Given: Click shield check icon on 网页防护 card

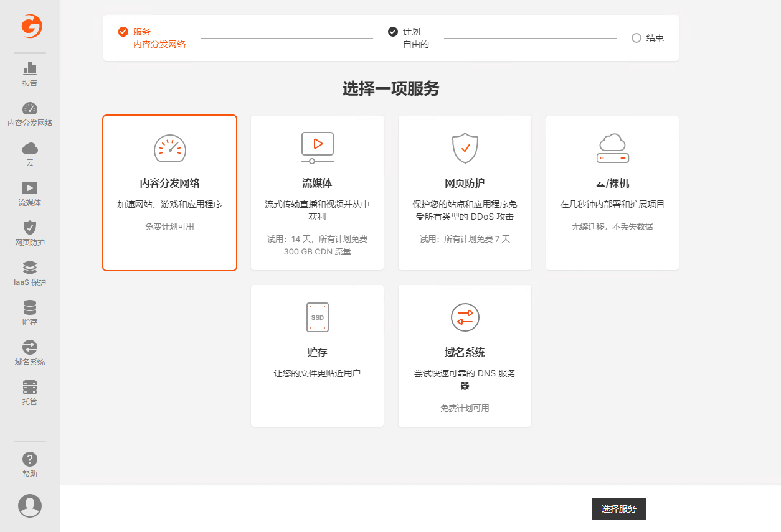Looking at the screenshot, I should 465,148.
